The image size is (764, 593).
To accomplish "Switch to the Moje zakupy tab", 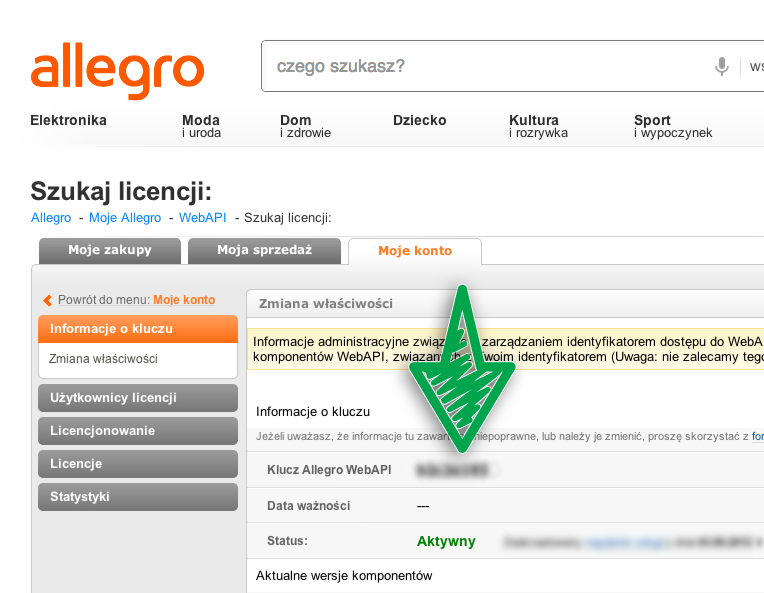I will [110, 250].
